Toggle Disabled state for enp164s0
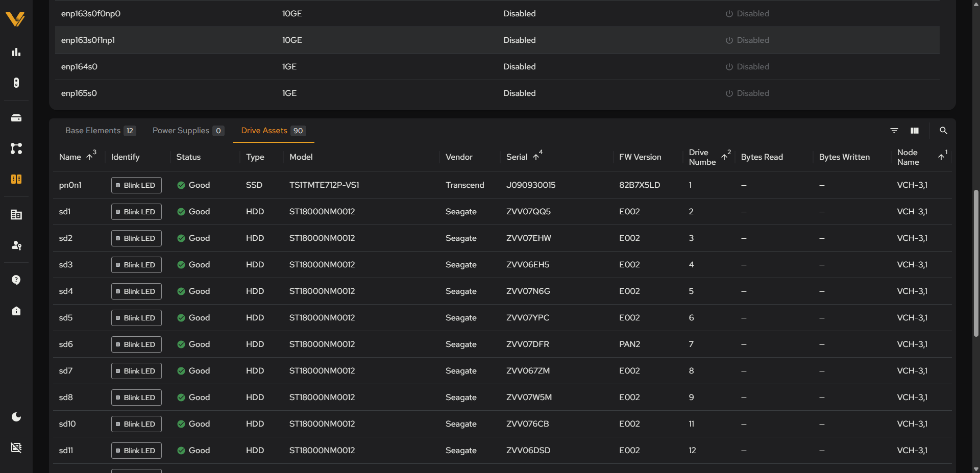 747,67
